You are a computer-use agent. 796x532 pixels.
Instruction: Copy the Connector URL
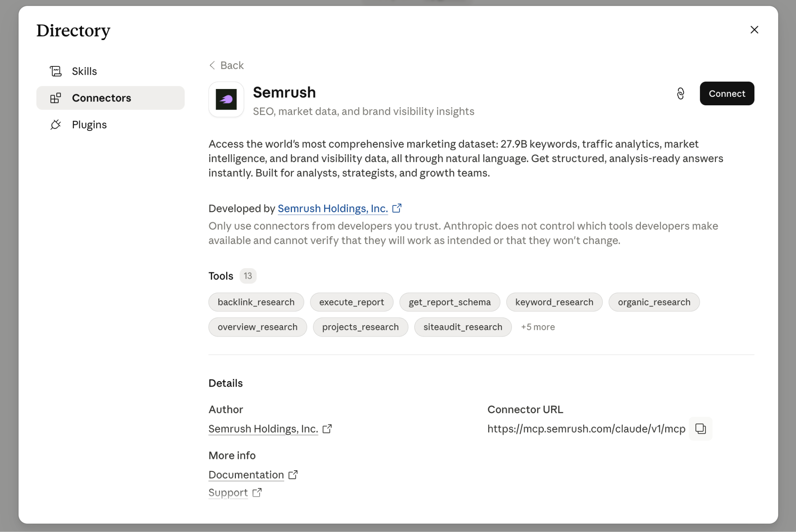(700, 429)
